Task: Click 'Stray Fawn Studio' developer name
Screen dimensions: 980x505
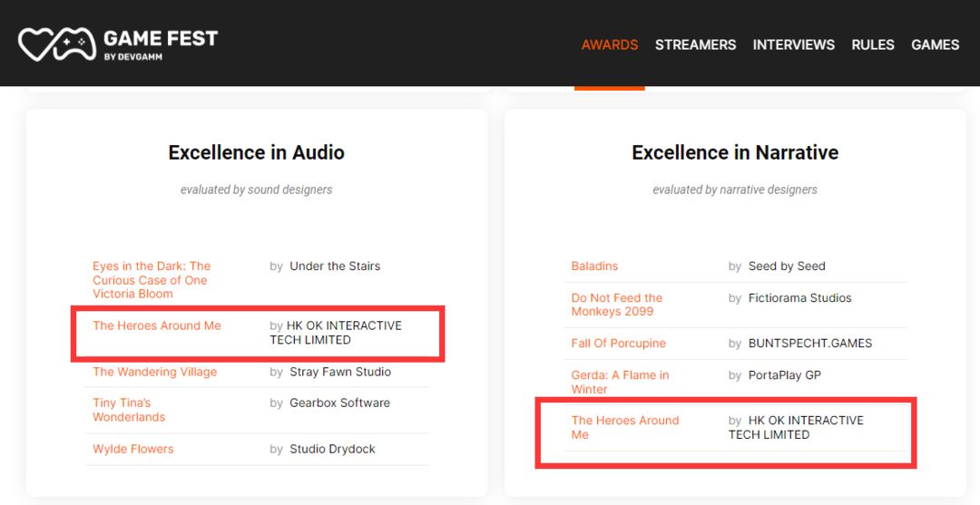Action: click(x=340, y=372)
